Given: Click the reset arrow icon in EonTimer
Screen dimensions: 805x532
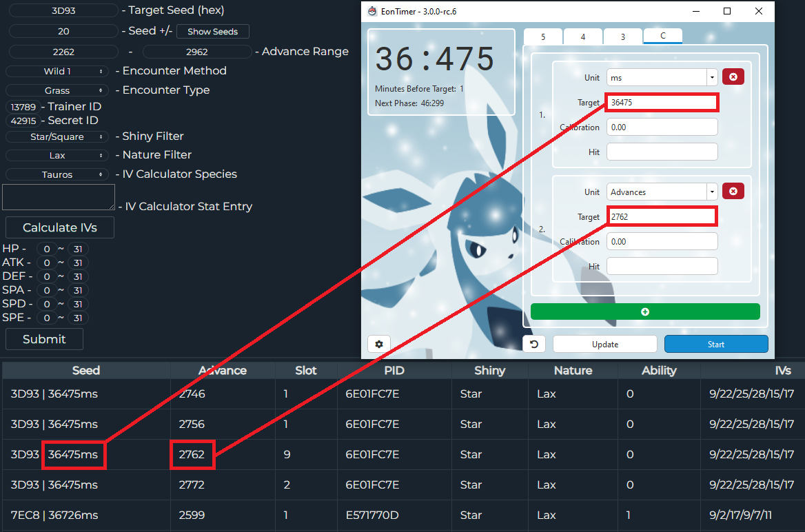Looking at the screenshot, I should click(x=534, y=344).
